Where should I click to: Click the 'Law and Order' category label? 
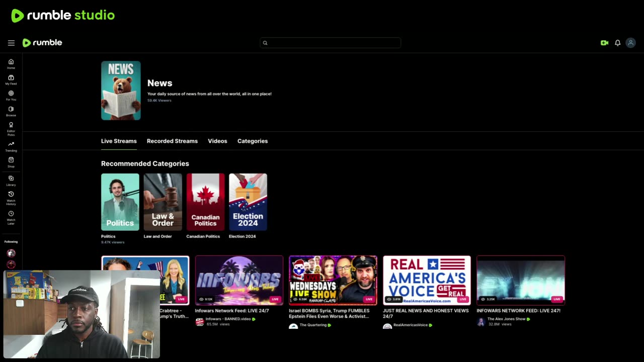(158, 236)
